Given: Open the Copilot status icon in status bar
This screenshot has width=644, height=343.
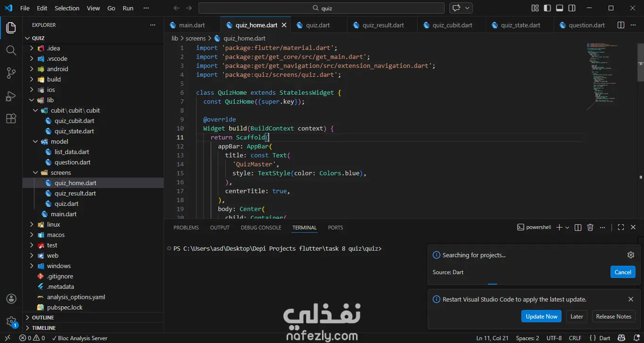Looking at the screenshot, I should tap(621, 338).
